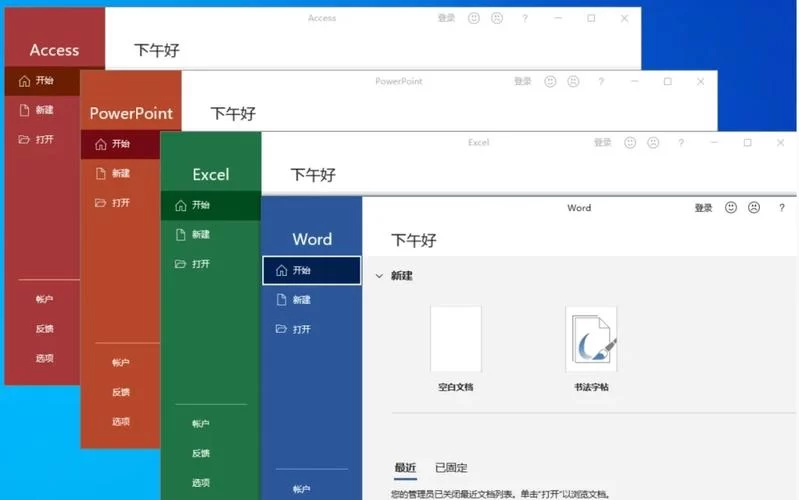
Task: Open 帐户 (Account) in PowerPoint window
Action: pyautogui.click(x=121, y=362)
